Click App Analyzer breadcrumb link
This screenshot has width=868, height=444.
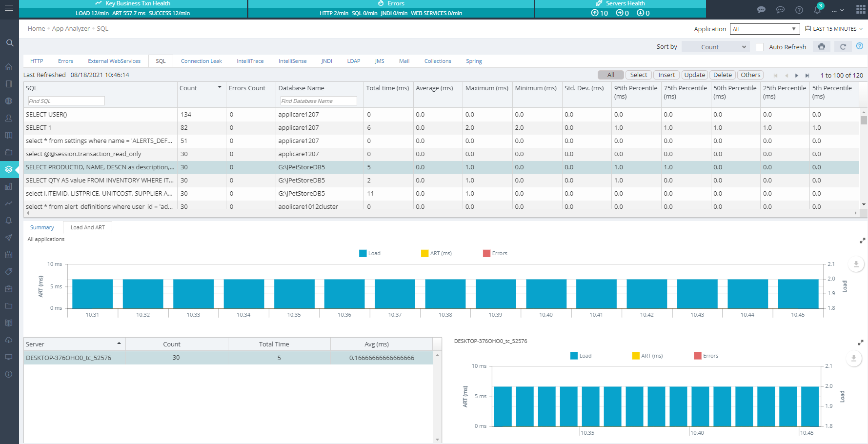click(x=71, y=29)
